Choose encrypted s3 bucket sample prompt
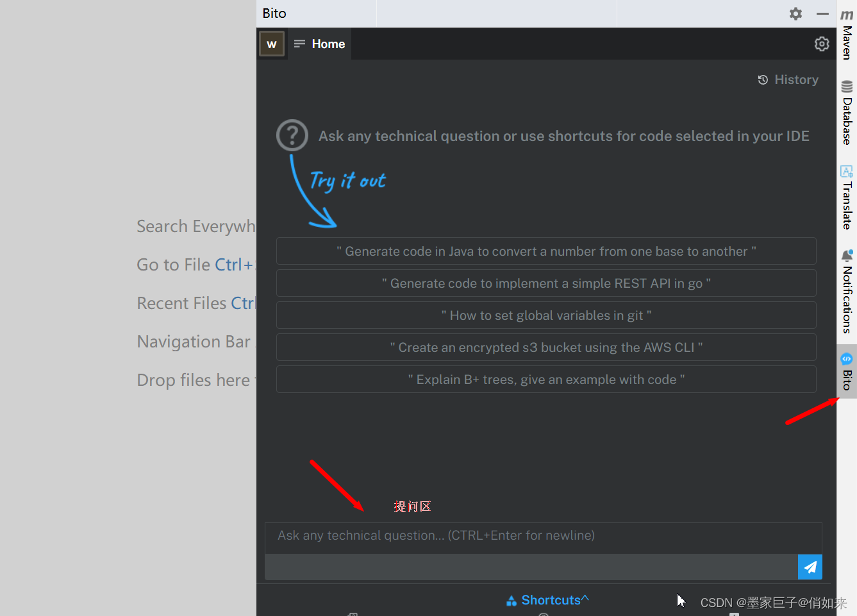857x616 pixels. tap(546, 347)
